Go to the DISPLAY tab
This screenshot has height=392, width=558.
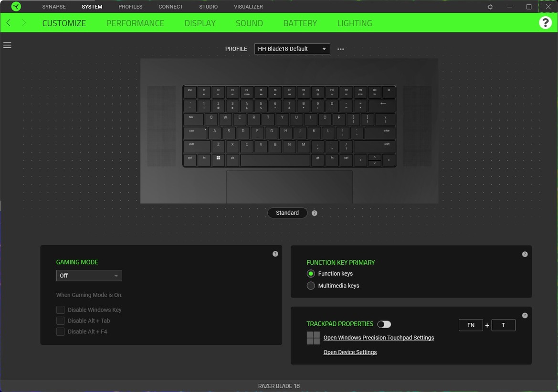click(x=200, y=23)
